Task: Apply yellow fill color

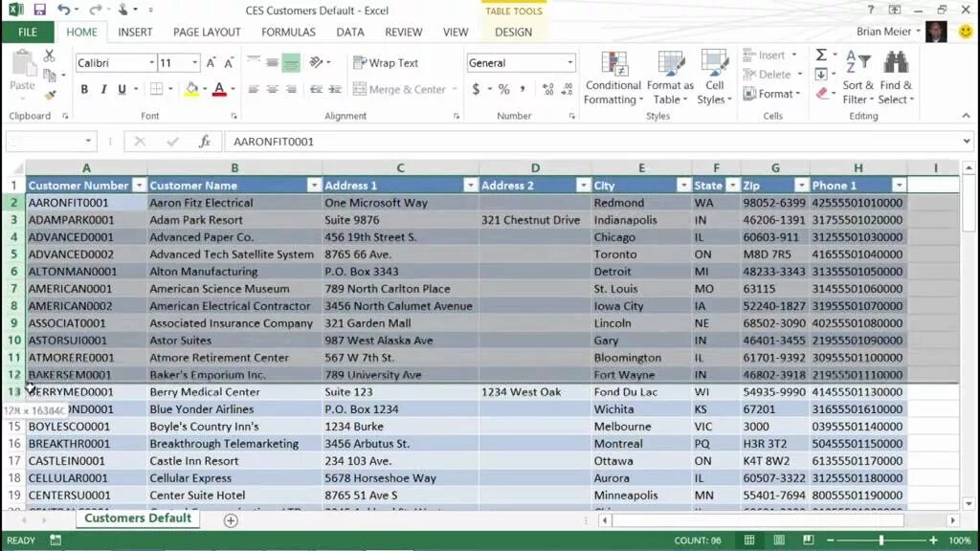Action: (191, 89)
